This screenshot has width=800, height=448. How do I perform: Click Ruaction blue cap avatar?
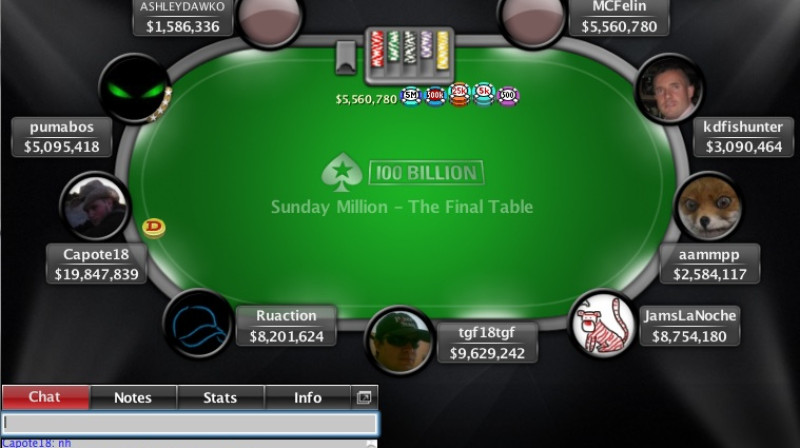pos(198,323)
